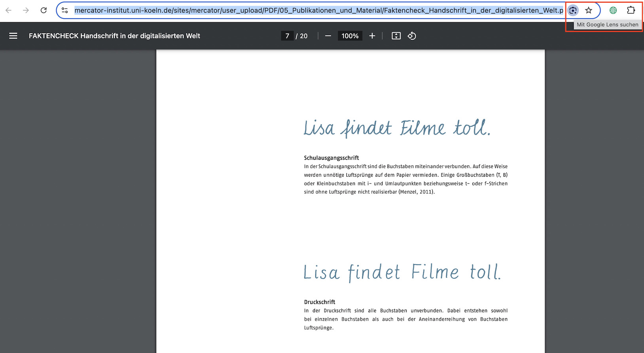Zoom in the PDF with plus button
Screen dimensions: 644x353
372,36
